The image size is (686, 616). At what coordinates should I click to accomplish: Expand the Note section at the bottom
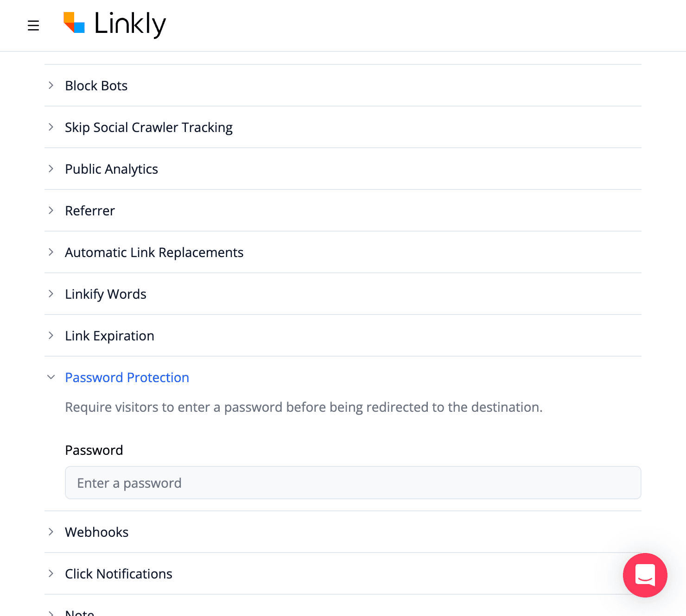tap(79, 611)
